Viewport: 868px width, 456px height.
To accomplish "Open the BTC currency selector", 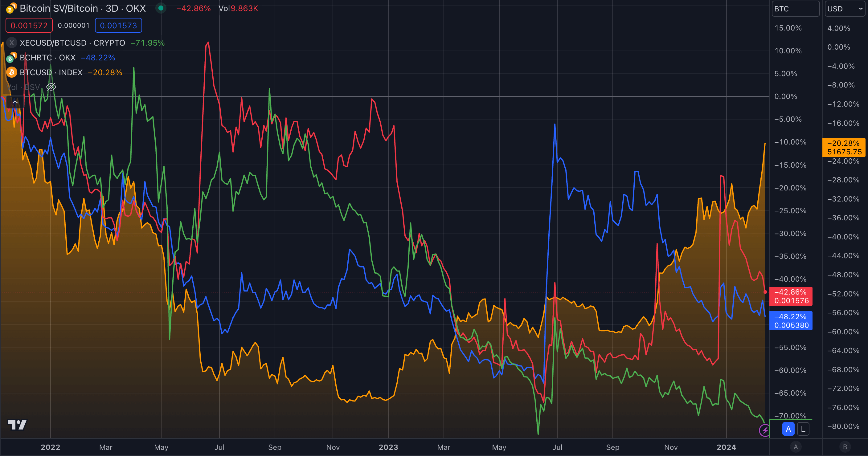I will pyautogui.click(x=795, y=9).
